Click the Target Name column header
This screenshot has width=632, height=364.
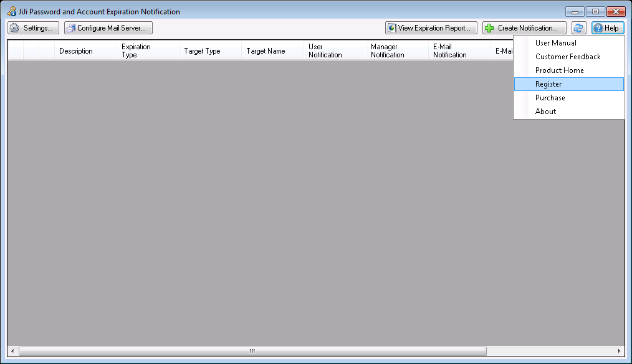tap(272, 50)
